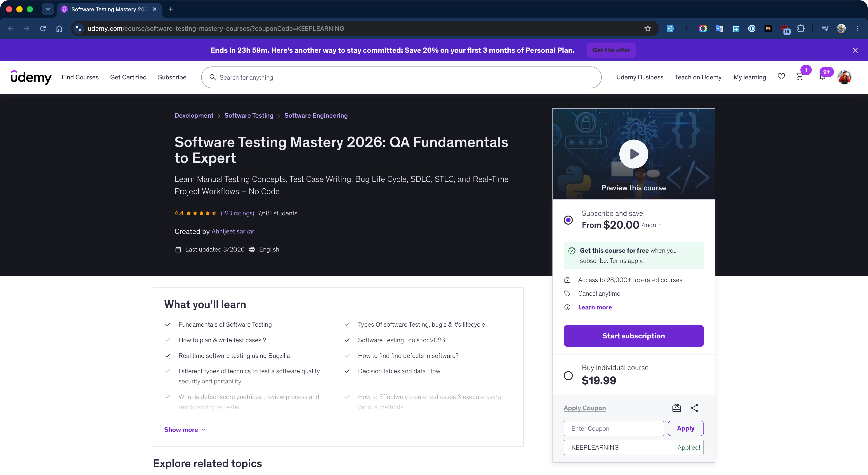
Task: Select Buy individual course radio option
Action: (x=568, y=375)
